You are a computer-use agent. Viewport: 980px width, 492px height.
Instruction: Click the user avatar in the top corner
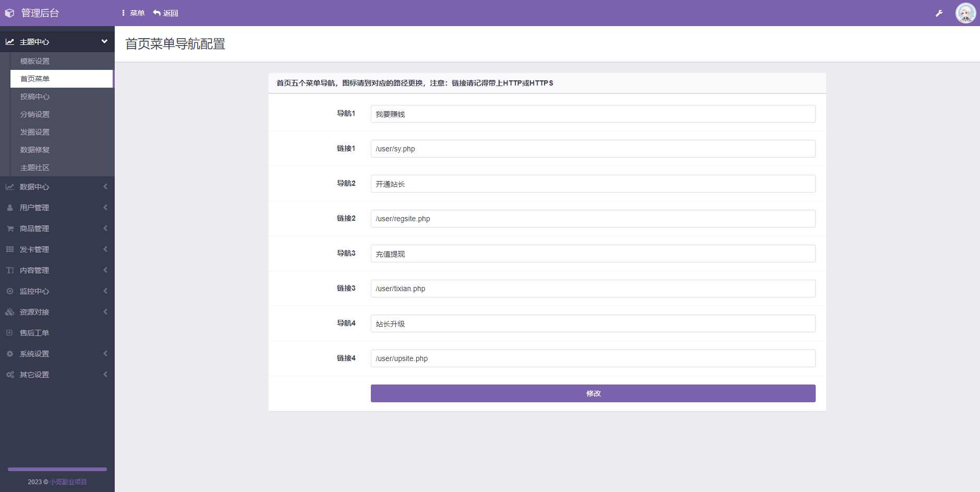pos(966,13)
